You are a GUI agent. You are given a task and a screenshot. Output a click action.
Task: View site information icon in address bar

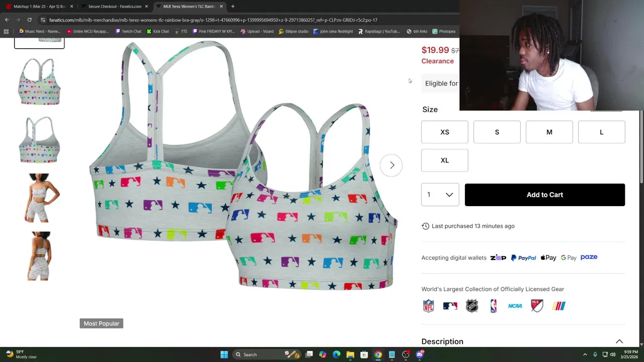pyautogui.click(x=43, y=20)
